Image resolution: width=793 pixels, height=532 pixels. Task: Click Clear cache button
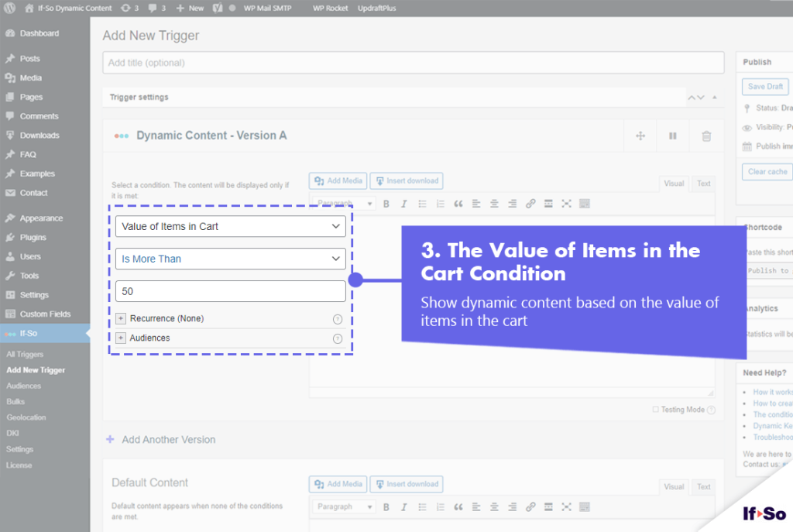(767, 172)
